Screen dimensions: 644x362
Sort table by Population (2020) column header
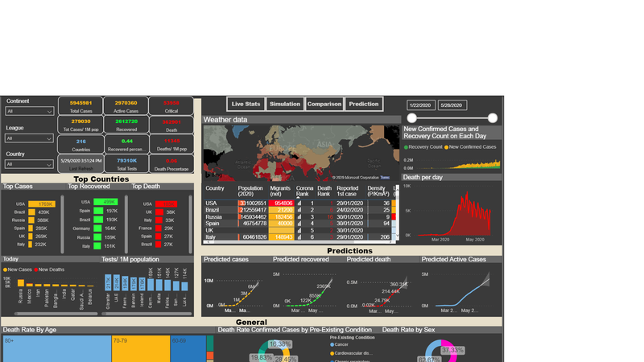251,191
